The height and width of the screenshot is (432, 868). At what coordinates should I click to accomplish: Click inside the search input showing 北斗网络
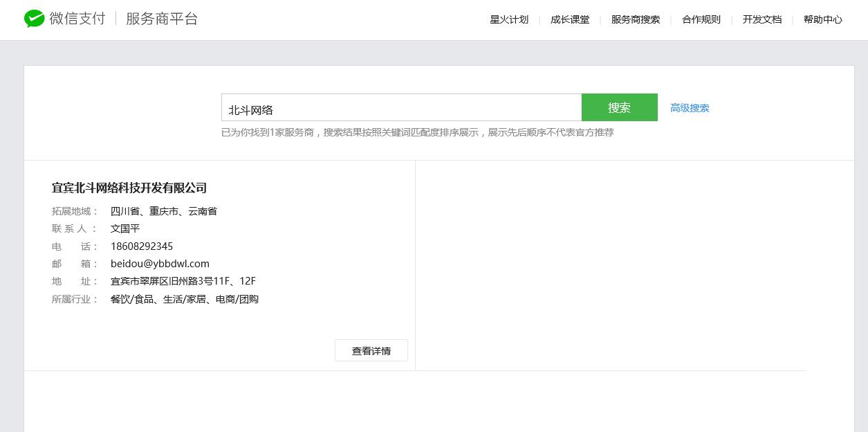point(401,107)
